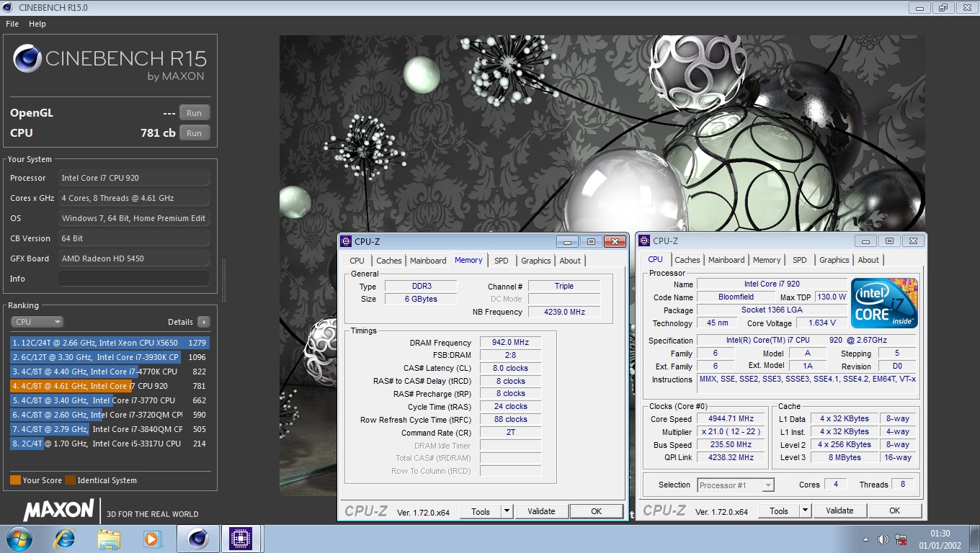Open Mainboard tab in right CPU-Z window

[726, 260]
